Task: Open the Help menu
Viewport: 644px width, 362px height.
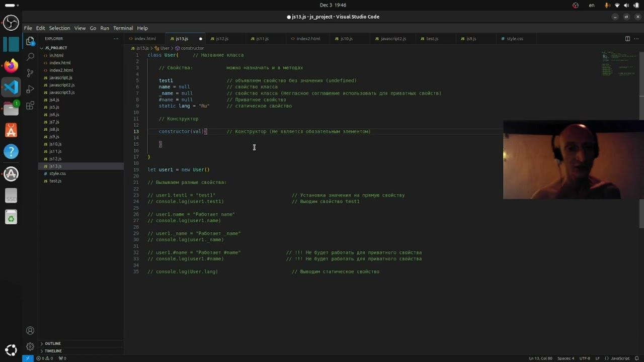Action: tap(142, 28)
